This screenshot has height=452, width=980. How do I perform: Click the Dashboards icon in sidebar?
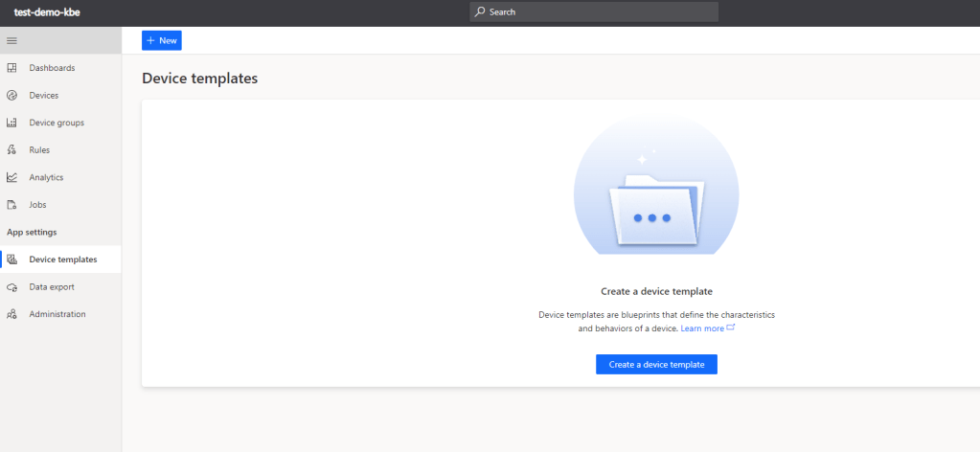pyautogui.click(x=11, y=68)
